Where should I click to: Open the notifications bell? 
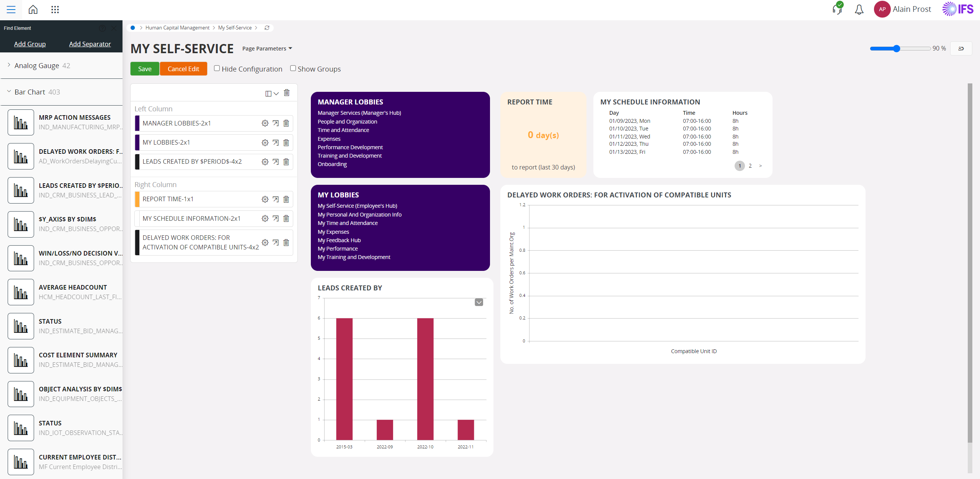(859, 10)
